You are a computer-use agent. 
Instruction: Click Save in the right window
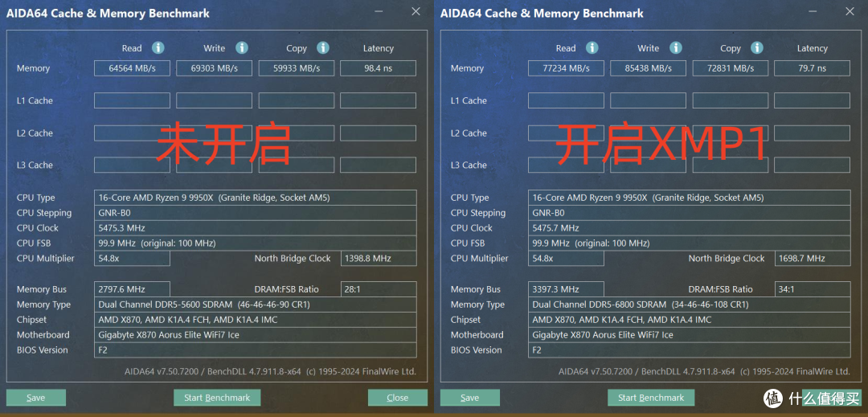[470, 398]
